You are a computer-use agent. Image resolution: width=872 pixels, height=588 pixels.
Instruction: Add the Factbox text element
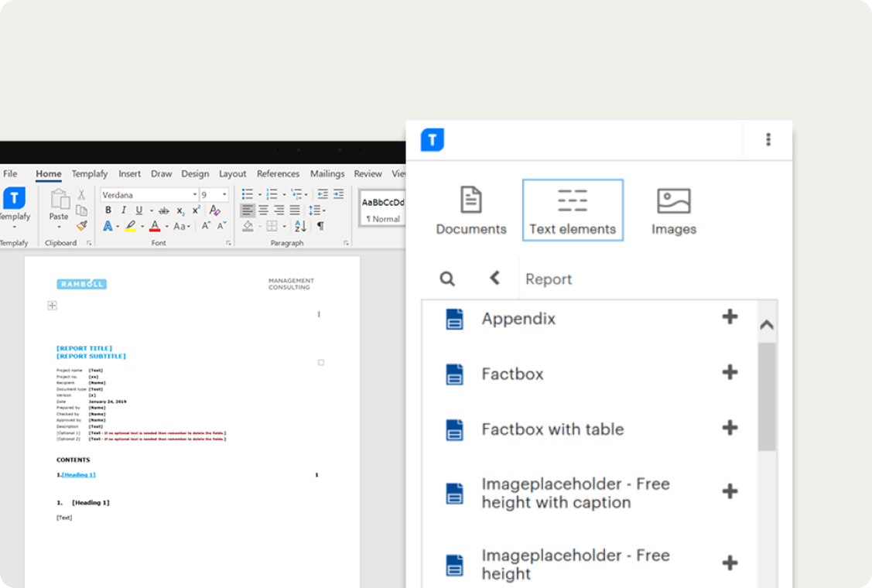click(x=729, y=373)
